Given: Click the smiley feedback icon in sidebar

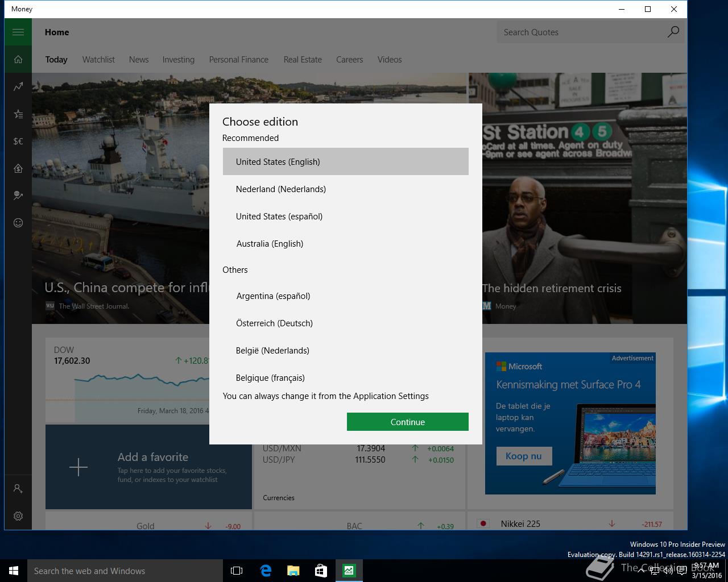Looking at the screenshot, I should click(18, 223).
